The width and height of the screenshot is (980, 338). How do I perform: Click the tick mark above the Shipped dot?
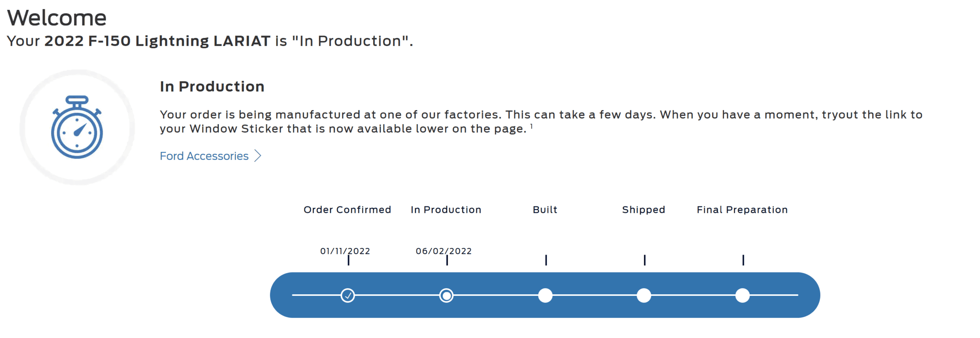click(x=645, y=260)
